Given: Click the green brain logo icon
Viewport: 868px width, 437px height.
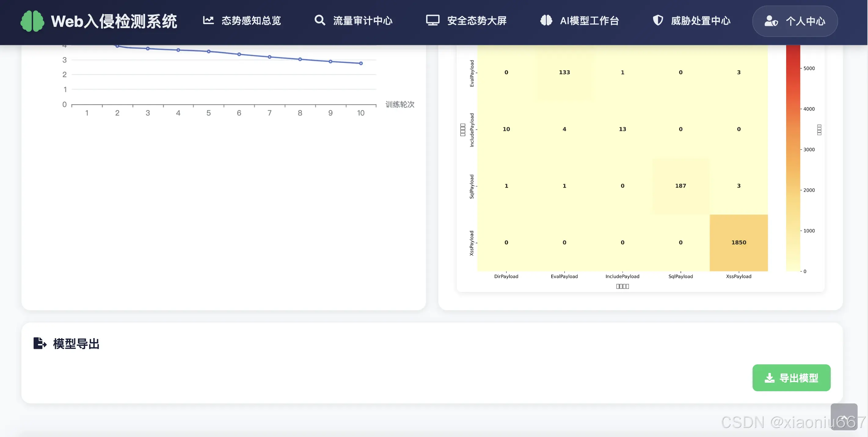Looking at the screenshot, I should point(32,21).
